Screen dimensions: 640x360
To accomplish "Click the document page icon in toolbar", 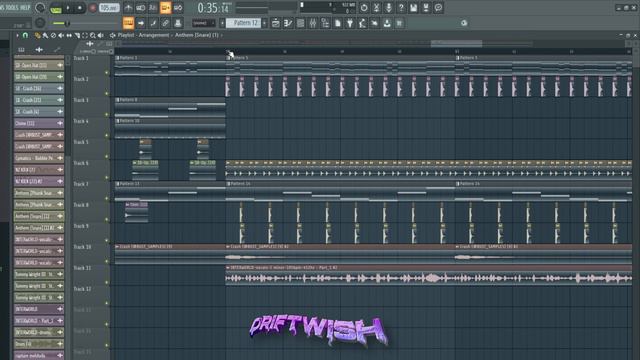I will [x=338, y=23].
